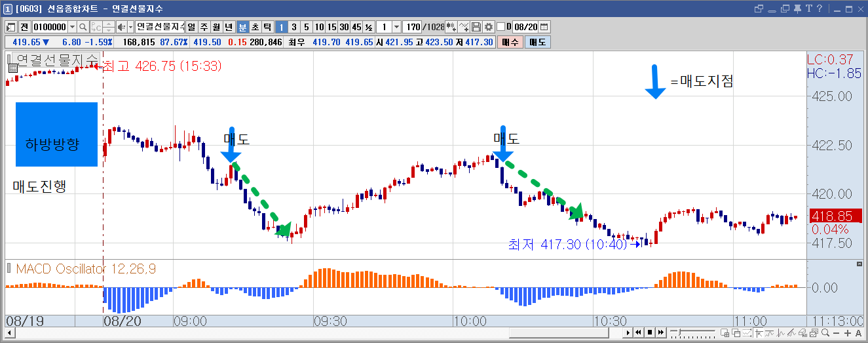This screenshot has height=343, width=868.
Task: Click the bar count field showing 170
Action: click(412, 27)
